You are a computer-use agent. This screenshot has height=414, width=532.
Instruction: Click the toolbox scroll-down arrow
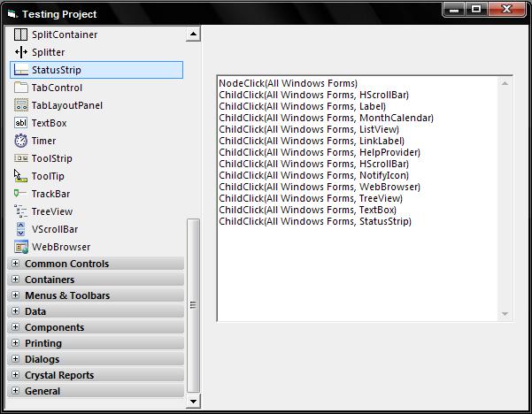click(193, 402)
